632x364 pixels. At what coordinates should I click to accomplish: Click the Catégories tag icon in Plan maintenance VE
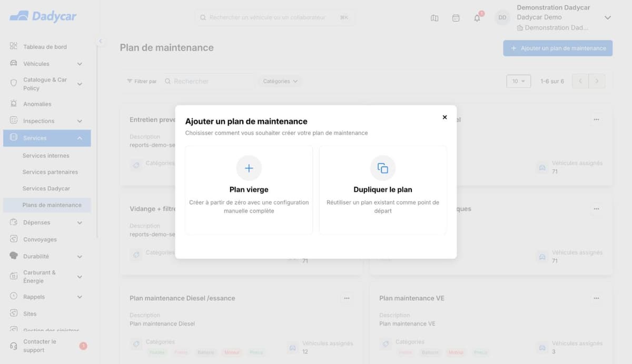tap(386, 343)
